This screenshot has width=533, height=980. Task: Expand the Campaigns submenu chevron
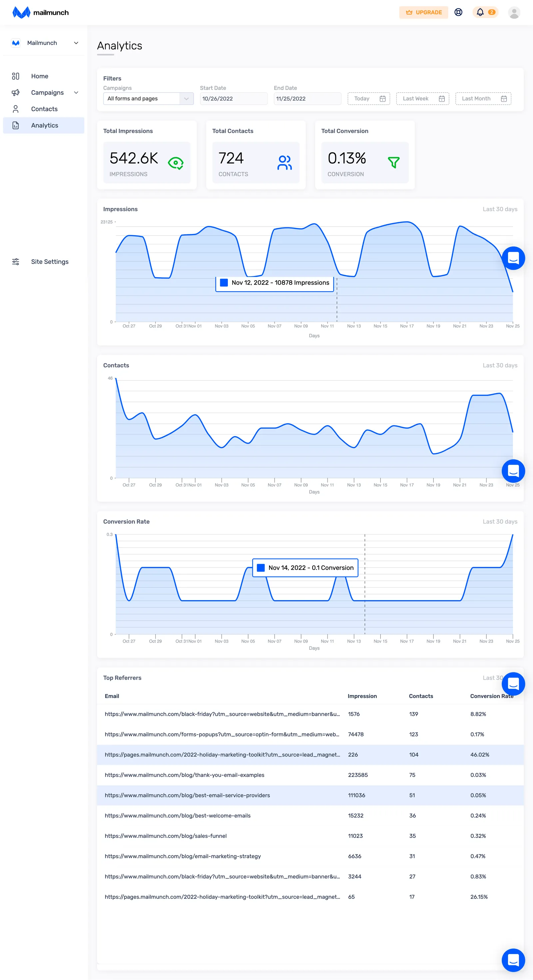point(76,92)
